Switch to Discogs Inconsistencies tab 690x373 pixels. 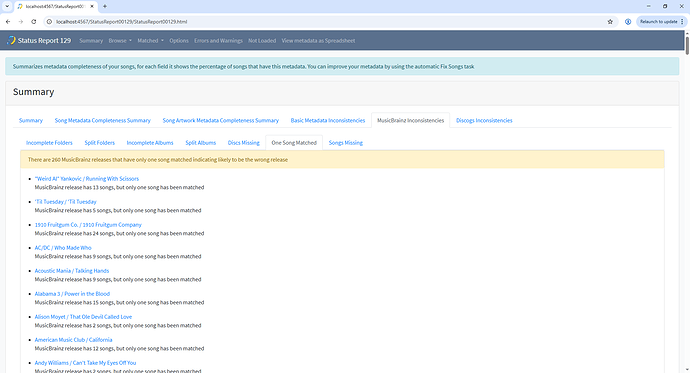point(484,120)
